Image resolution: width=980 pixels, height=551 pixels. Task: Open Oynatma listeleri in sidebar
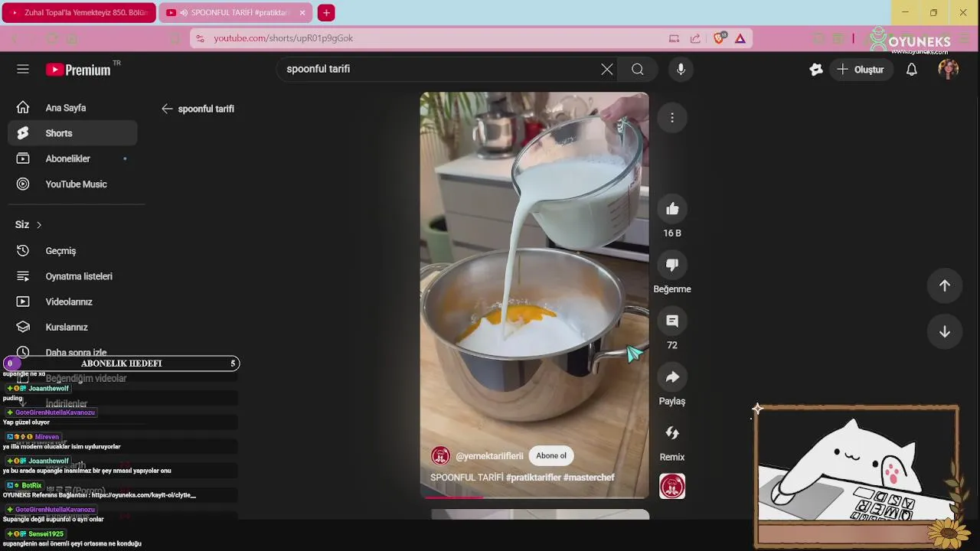[73, 276]
